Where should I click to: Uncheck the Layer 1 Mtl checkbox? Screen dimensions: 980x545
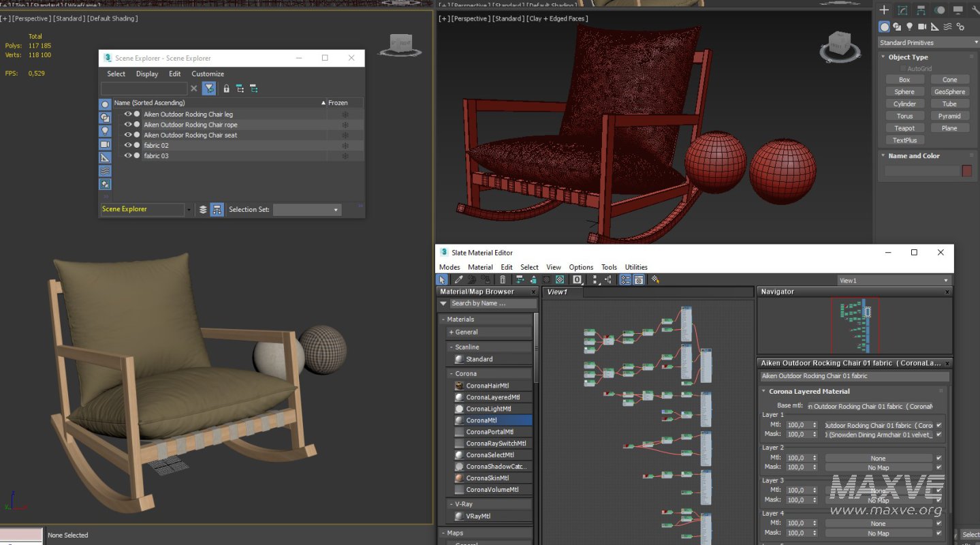[939, 425]
